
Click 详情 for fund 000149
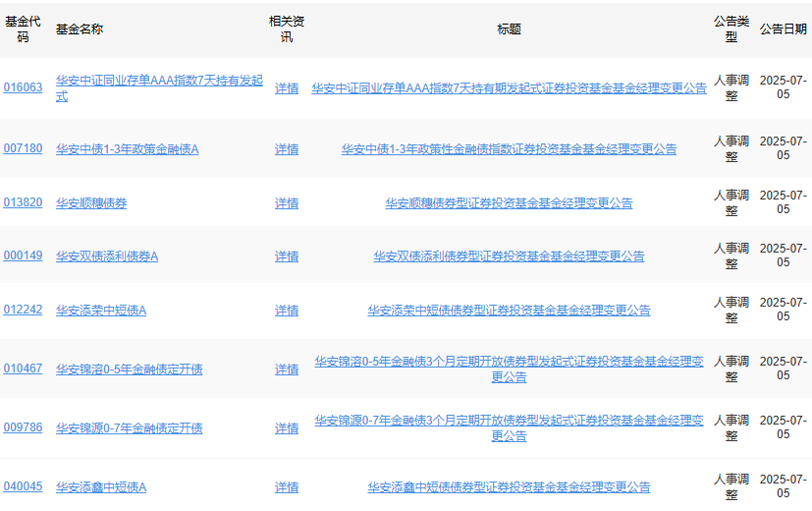[x=287, y=256]
